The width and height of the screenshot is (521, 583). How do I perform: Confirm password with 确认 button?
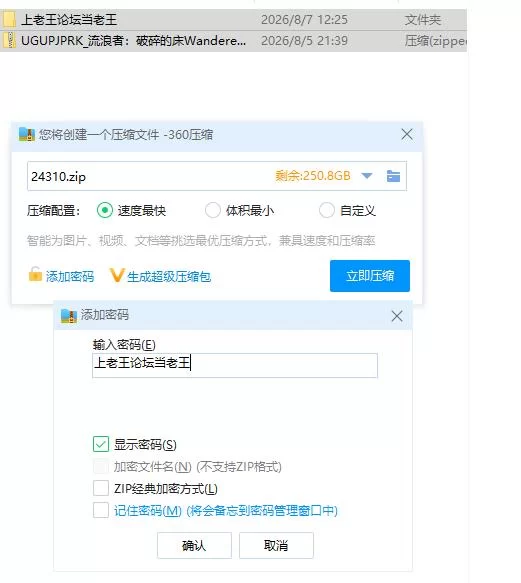click(194, 545)
